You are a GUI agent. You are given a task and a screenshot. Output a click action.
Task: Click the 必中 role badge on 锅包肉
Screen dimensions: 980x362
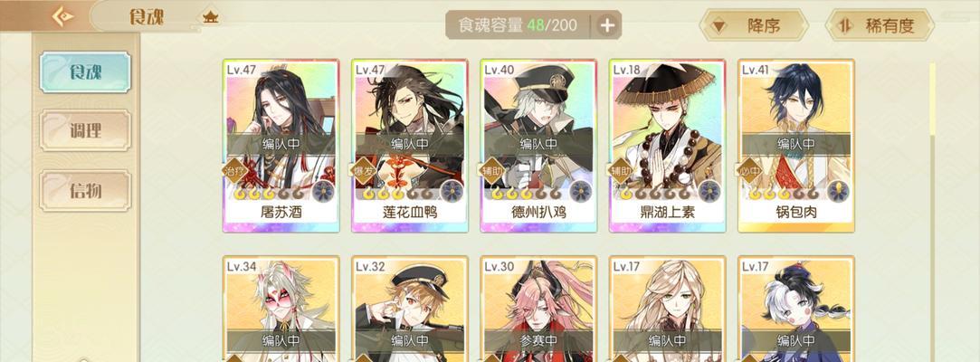coord(749,169)
